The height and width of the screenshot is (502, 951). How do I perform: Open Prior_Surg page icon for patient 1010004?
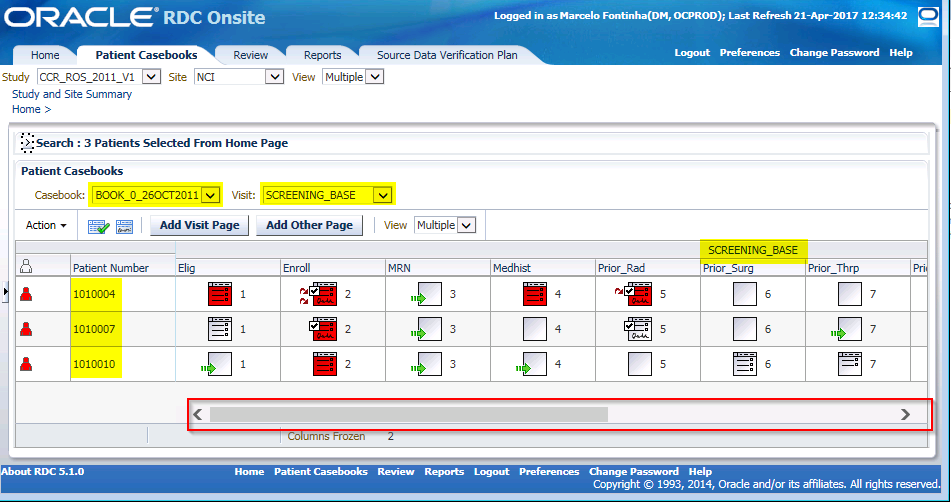745,294
